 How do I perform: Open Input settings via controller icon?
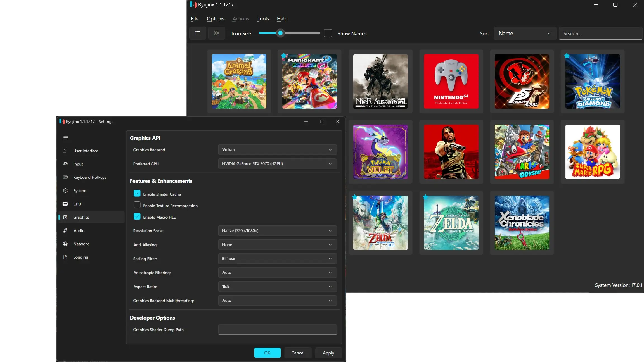(65, 164)
